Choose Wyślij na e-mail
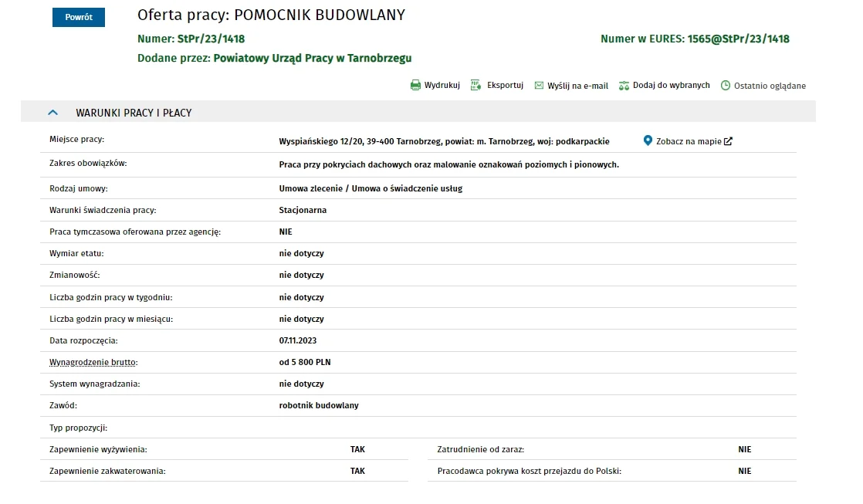 point(577,86)
